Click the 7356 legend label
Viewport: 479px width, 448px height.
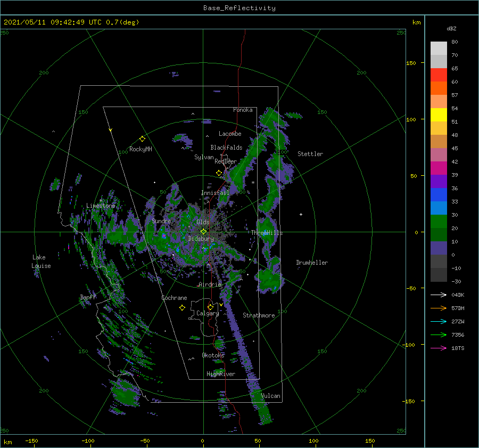click(458, 335)
